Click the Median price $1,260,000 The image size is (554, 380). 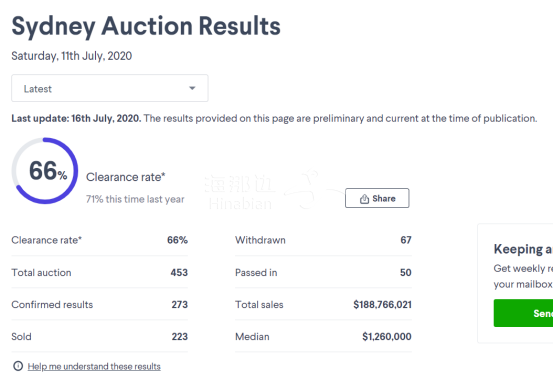(387, 337)
